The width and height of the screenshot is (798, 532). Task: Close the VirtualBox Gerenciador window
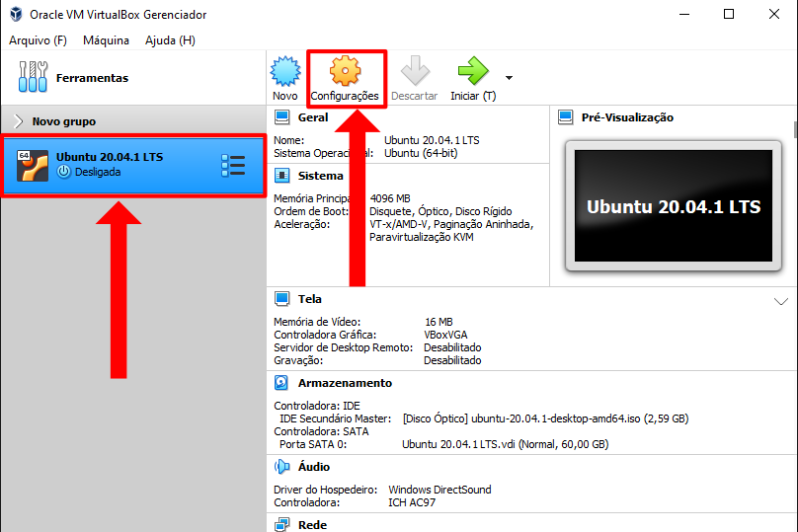774,14
